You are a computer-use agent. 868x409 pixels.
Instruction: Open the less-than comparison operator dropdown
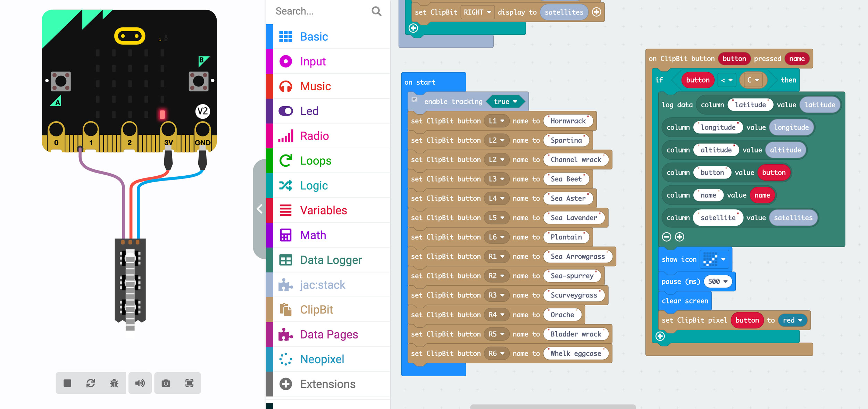(726, 80)
